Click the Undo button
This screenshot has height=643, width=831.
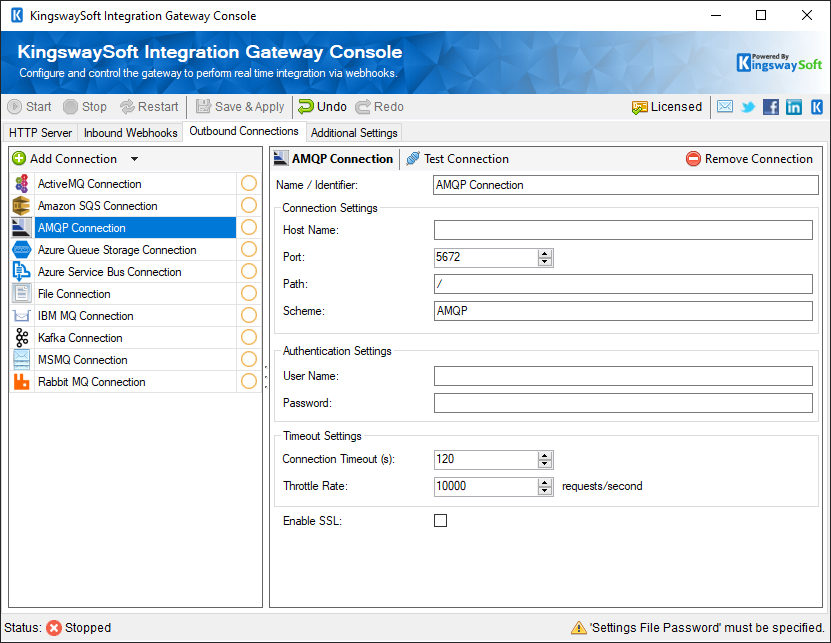pos(322,107)
